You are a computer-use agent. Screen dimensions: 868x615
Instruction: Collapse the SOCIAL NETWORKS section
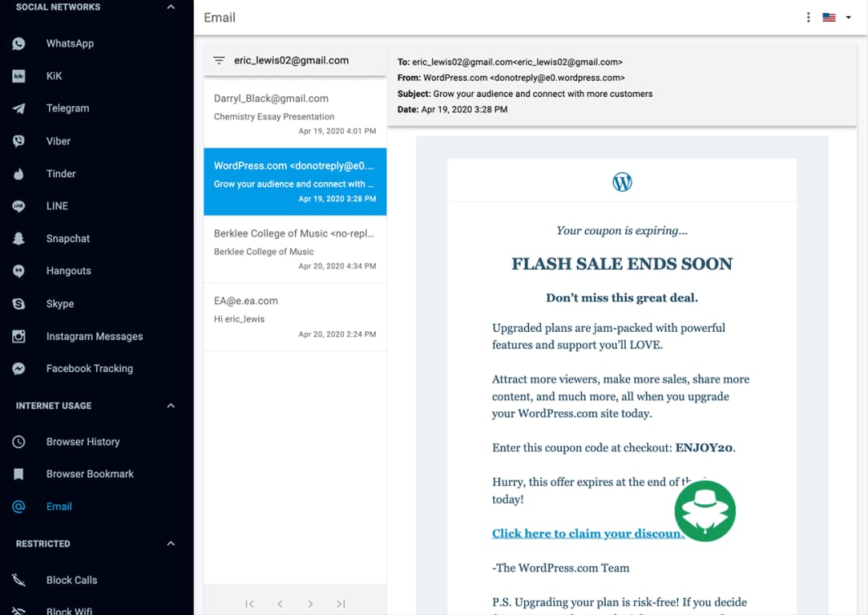point(170,7)
